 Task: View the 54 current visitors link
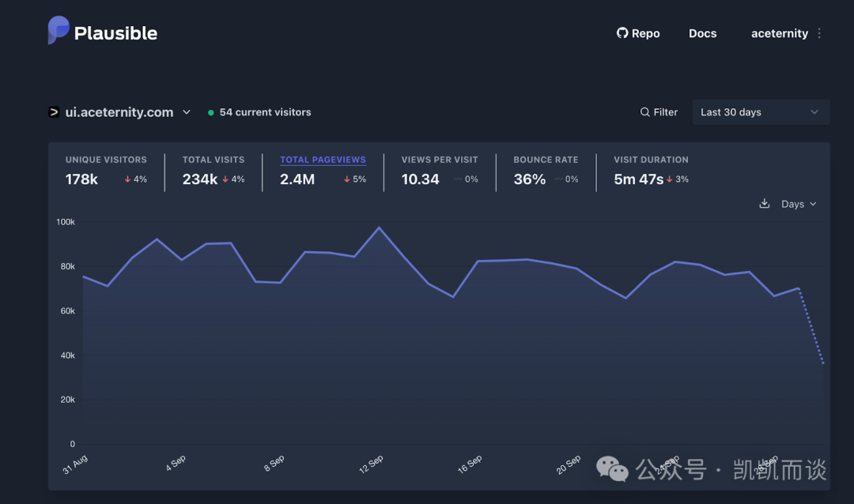point(265,112)
